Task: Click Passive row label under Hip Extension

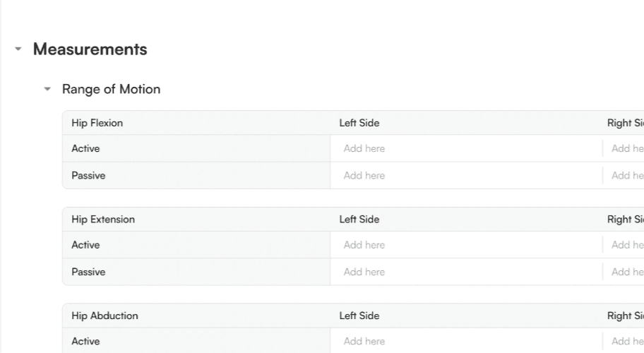Action: 88,272
